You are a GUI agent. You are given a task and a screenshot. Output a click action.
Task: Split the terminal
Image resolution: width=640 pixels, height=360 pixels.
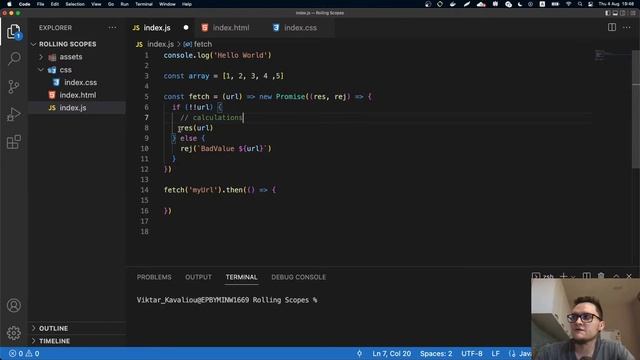tap(587, 276)
